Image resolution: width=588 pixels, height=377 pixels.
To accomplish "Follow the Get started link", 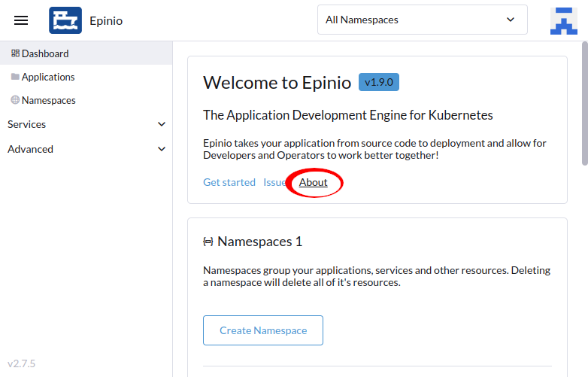I will [x=229, y=182].
